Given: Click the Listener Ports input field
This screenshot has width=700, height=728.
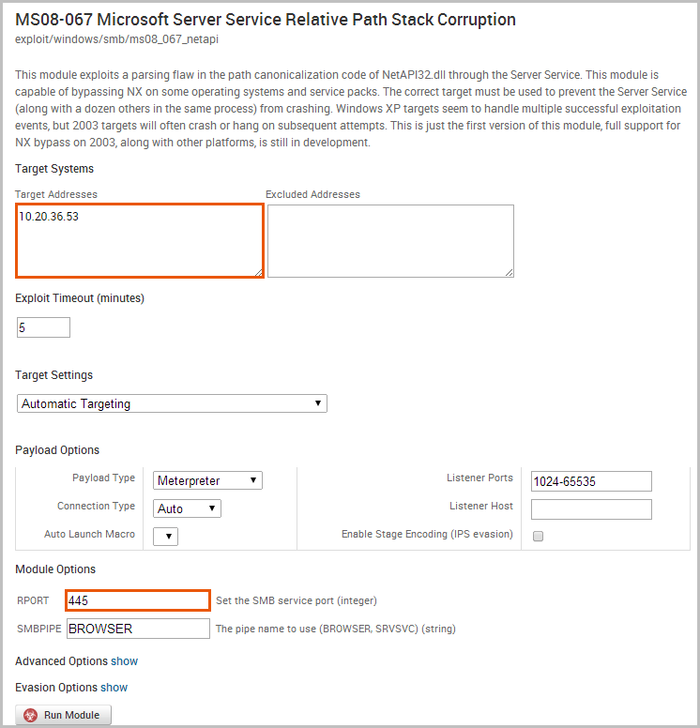Looking at the screenshot, I should click(591, 481).
